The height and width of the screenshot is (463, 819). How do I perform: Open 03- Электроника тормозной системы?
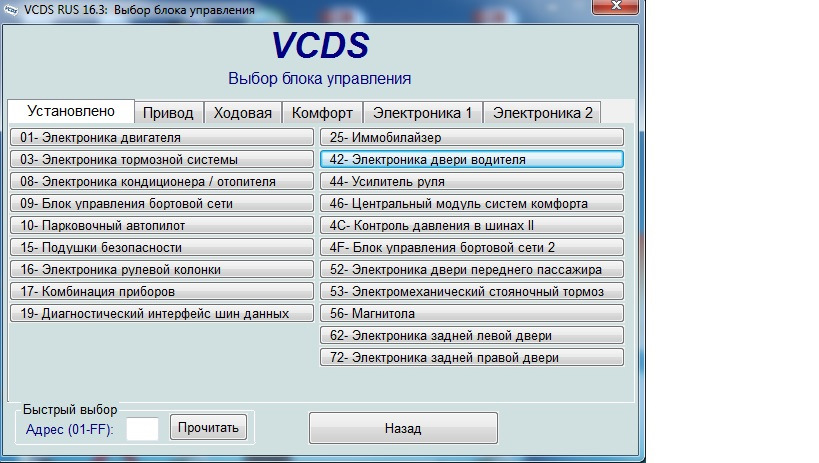[x=162, y=159]
